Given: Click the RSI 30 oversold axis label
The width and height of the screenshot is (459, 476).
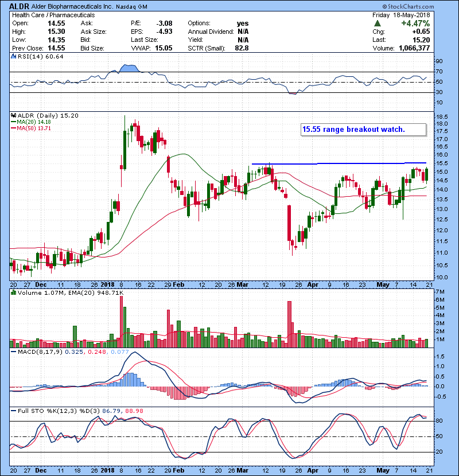Looking at the screenshot, I should 439,92.
